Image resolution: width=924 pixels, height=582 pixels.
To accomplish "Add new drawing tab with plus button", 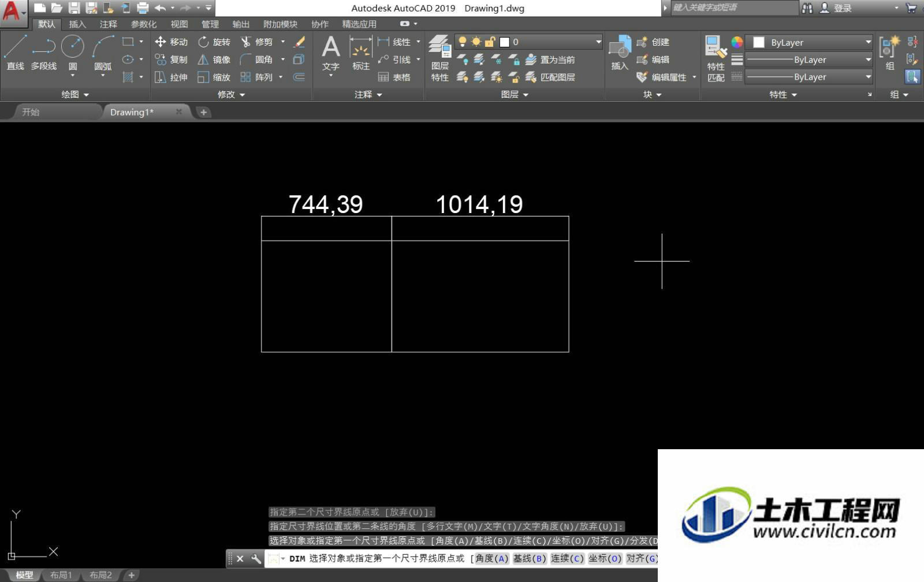I will coord(203,112).
